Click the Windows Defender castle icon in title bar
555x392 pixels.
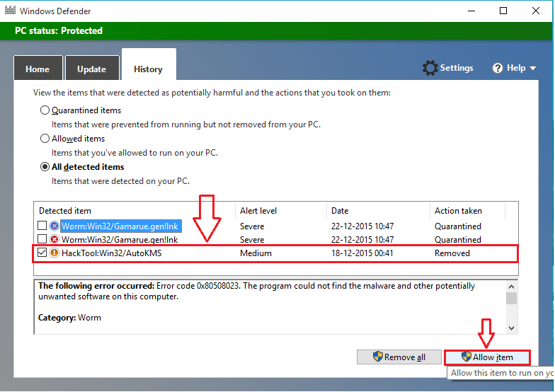click(10, 10)
